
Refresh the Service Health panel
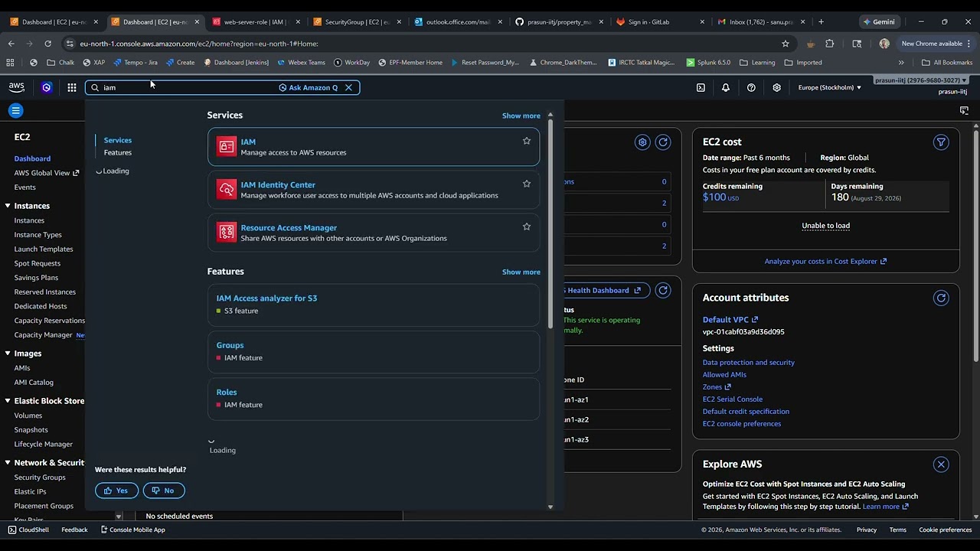tap(663, 290)
